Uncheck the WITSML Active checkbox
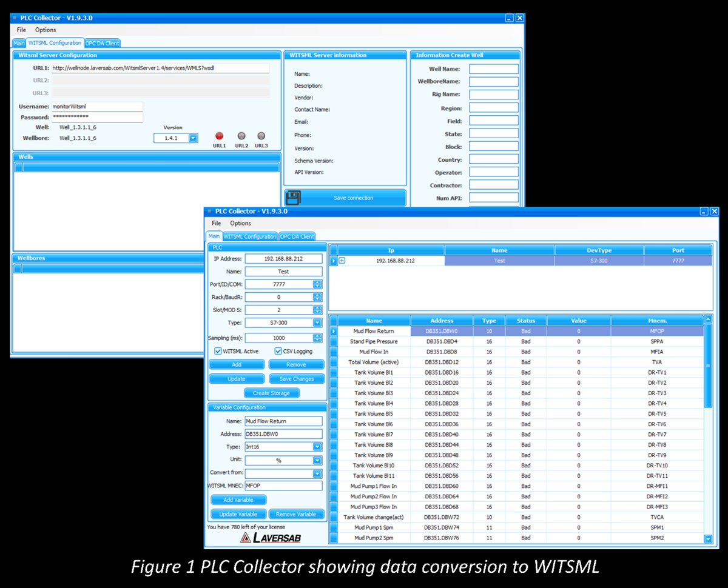This screenshot has width=728, height=588. pyautogui.click(x=218, y=351)
